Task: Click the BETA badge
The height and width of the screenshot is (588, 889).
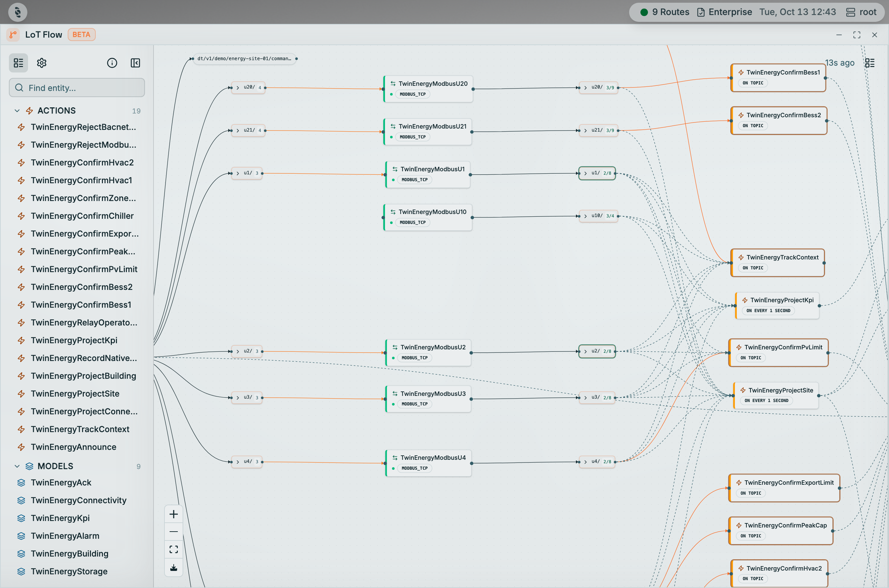Action: coord(81,35)
